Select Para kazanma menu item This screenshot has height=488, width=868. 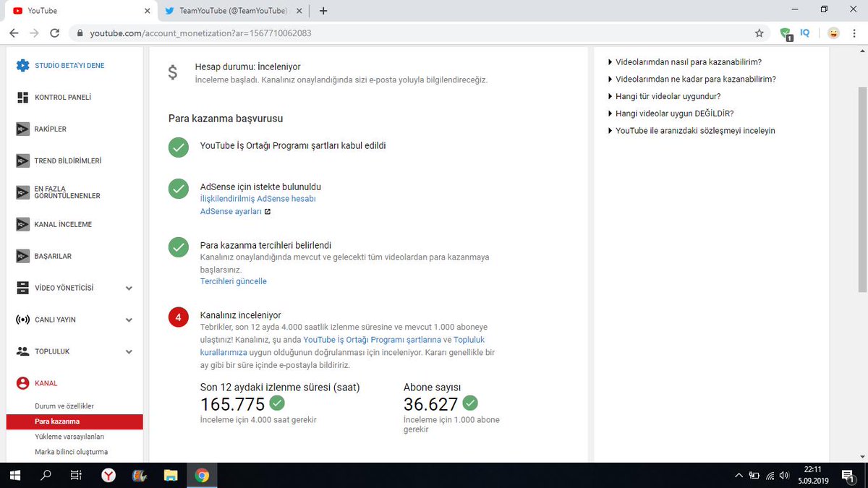[x=75, y=421]
